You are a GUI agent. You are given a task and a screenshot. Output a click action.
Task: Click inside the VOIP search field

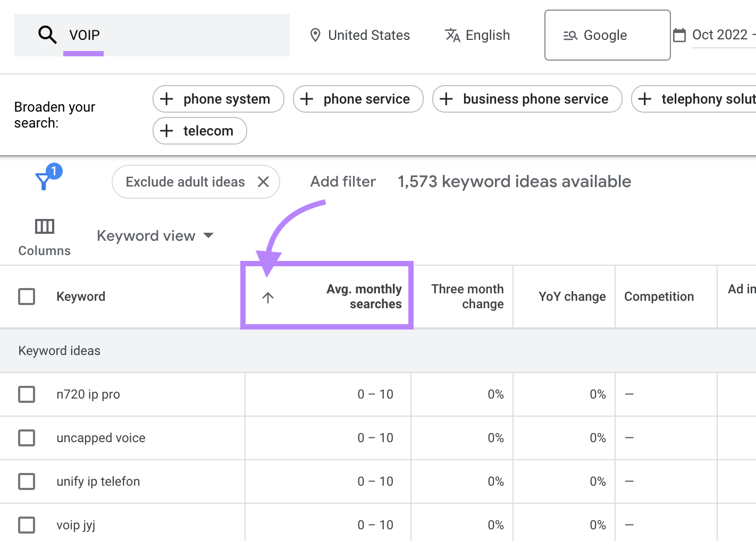(x=159, y=35)
